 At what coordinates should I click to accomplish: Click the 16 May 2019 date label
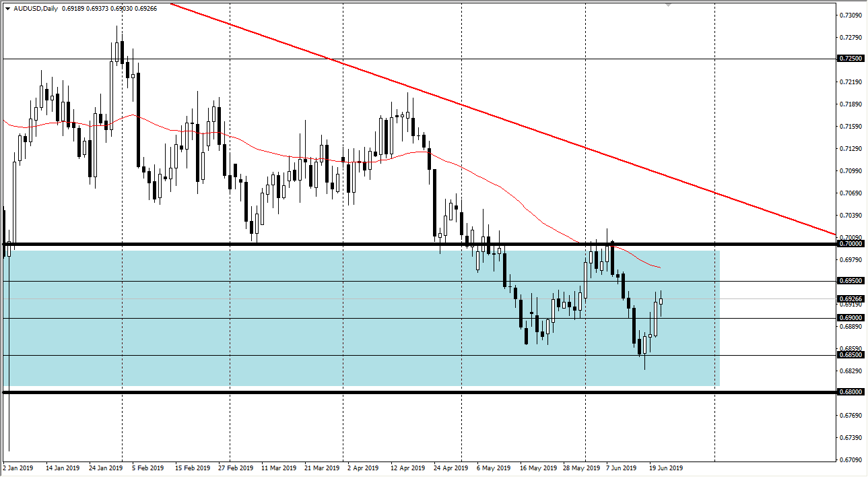coord(537,468)
